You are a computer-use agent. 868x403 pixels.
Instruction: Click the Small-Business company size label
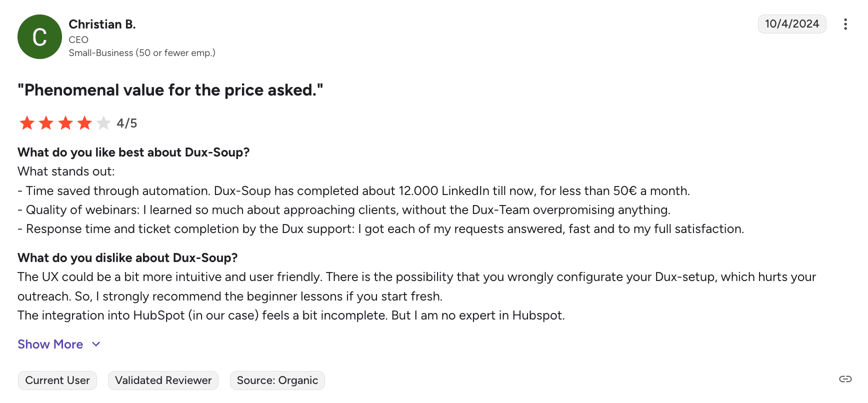(141, 53)
